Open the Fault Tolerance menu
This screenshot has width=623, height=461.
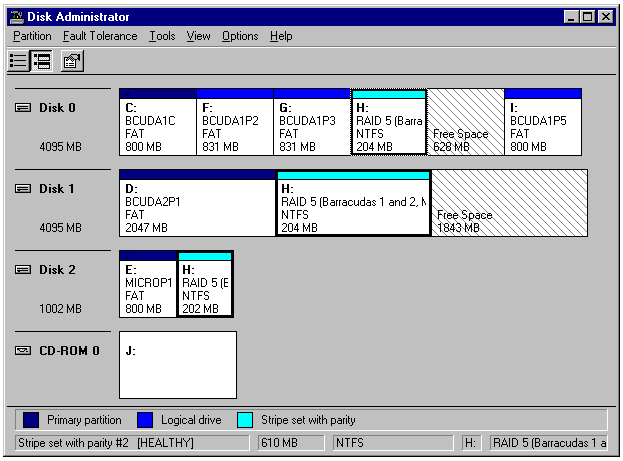pyautogui.click(x=100, y=36)
